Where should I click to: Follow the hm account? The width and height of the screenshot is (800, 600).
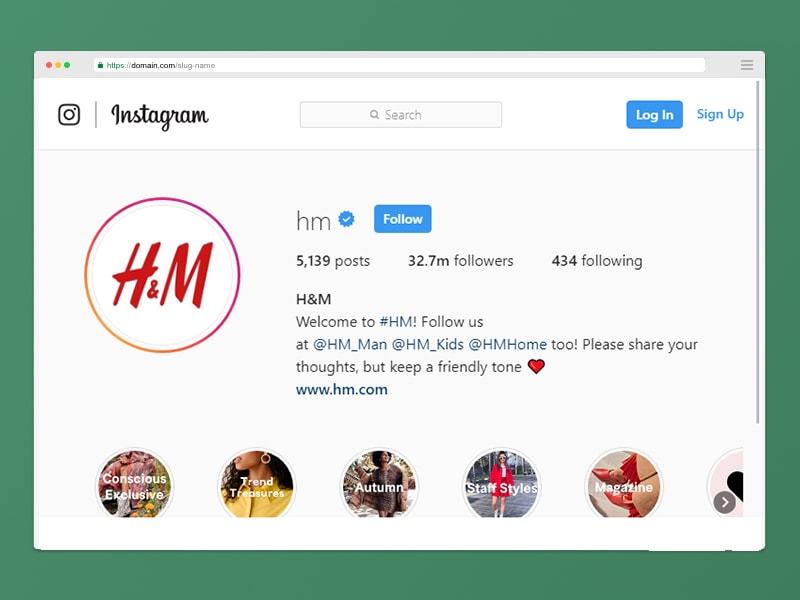click(403, 219)
